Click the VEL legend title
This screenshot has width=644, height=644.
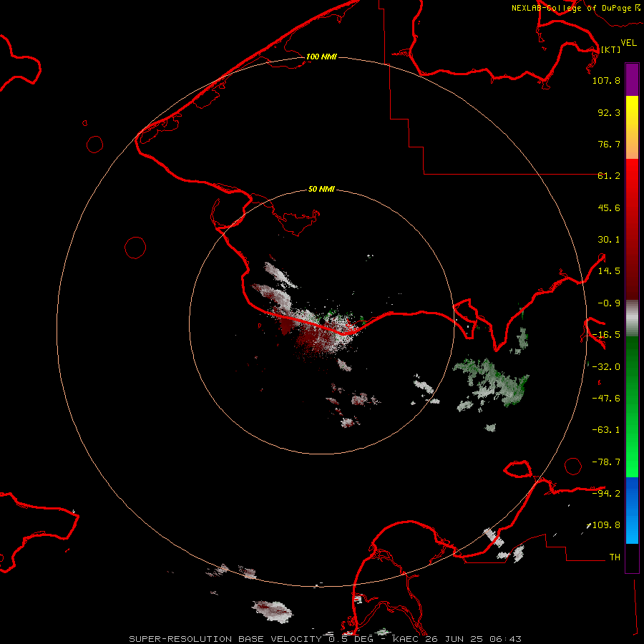pyautogui.click(x=629, y=43)
